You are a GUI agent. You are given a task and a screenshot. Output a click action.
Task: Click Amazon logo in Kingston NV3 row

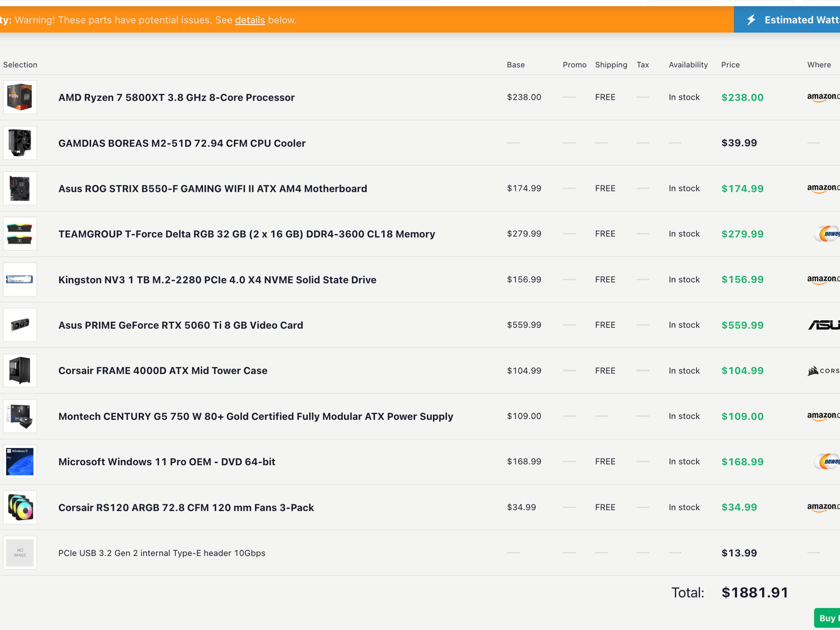pyautogui.click(x=823, y=279)
